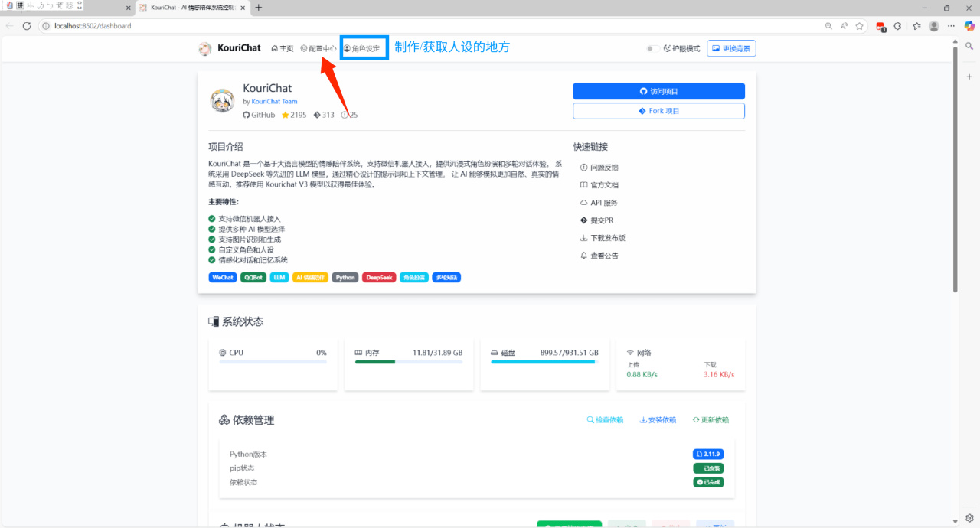This screenshot has width=980, height=528.
Task: Toggle the 护眼模式 eye-care mode switch
Action: [652, 48]
